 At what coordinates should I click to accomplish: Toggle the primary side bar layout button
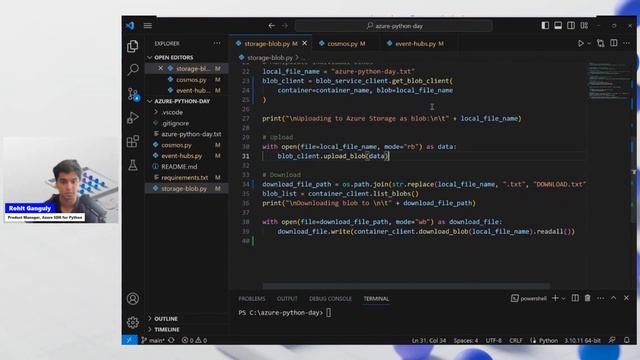click(x=545, y=25)
